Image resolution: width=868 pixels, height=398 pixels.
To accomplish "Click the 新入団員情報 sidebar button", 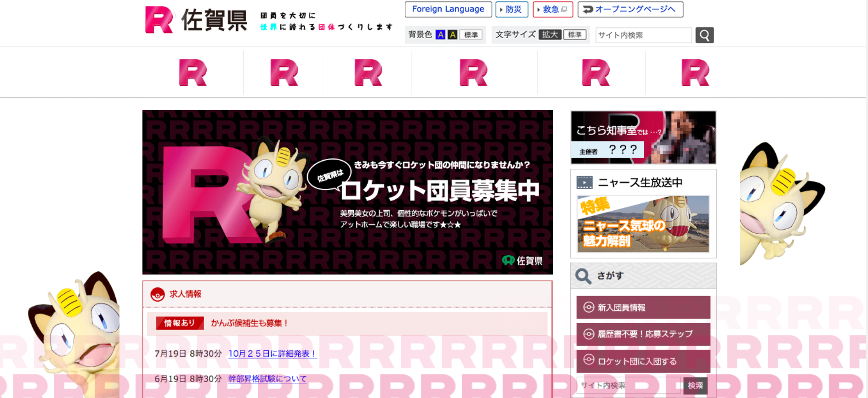I will [643, 308].
